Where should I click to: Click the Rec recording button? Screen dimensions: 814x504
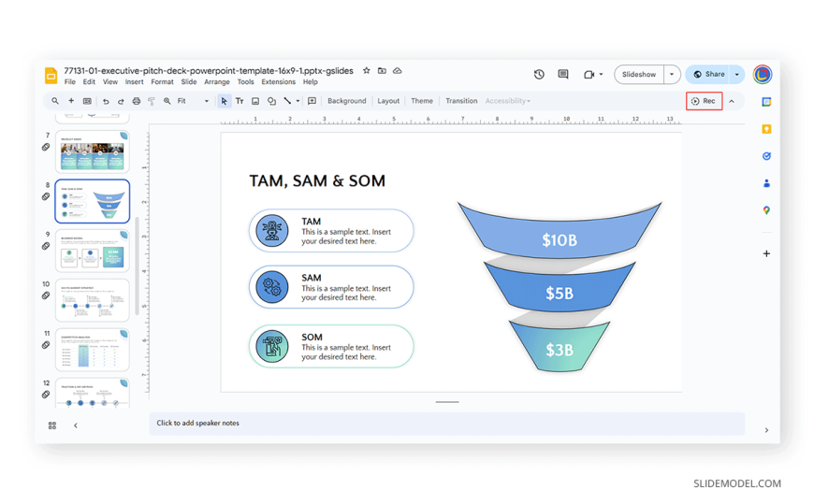[x=704, y=101]
